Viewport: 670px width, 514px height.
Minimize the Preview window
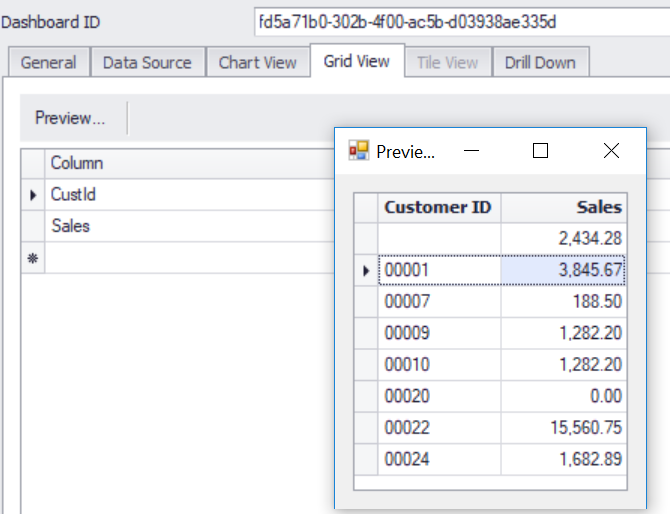(472, 151)
